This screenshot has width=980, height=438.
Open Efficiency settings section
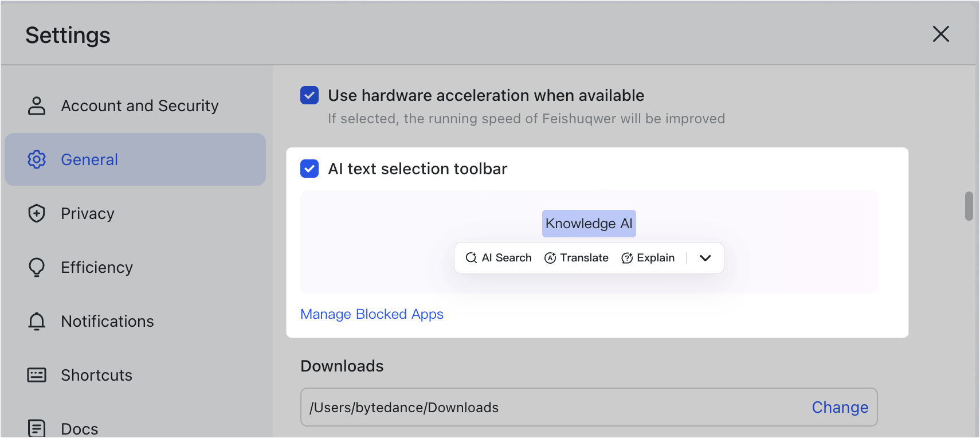point(135,267)
